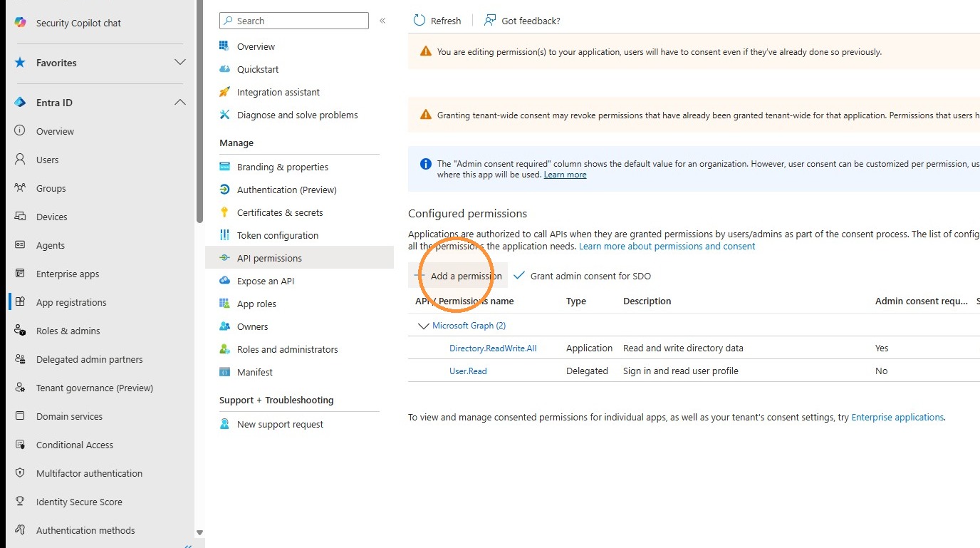Click the Certificates & secrets key icon
The height and width of the screenshot is (548, 980).
point(225,212)
